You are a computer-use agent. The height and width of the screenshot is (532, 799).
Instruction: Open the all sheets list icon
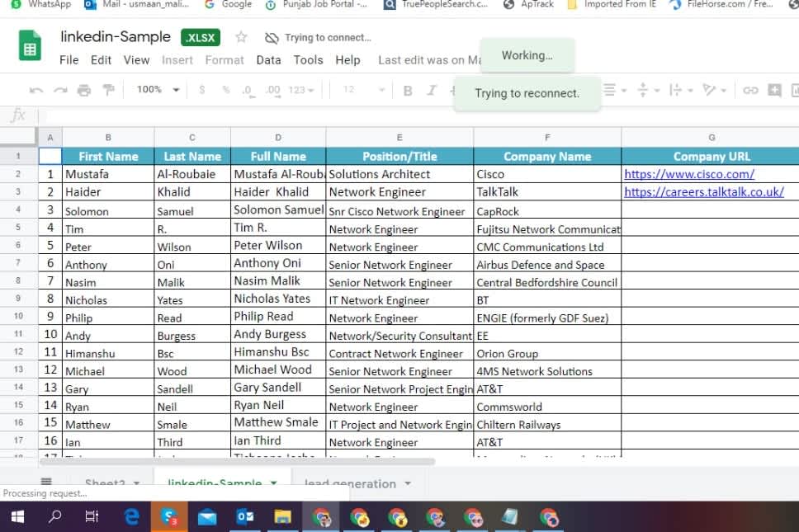pos(46,483)
